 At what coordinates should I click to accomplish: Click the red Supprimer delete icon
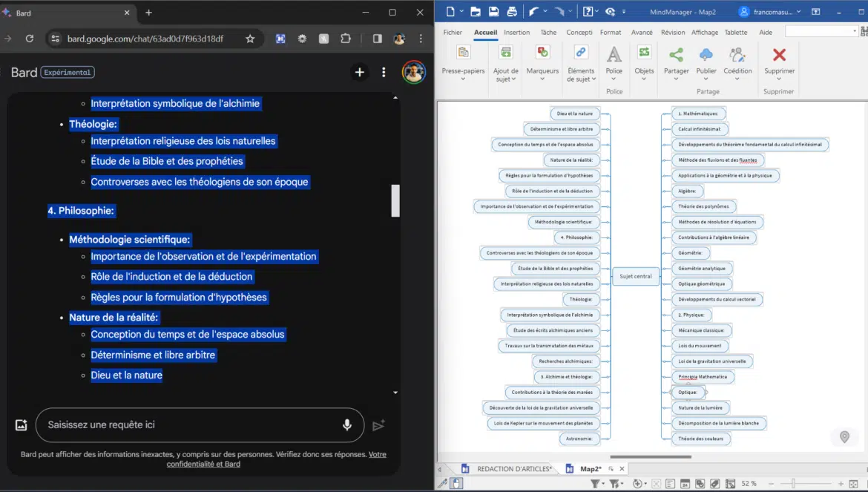pos(779,55)
